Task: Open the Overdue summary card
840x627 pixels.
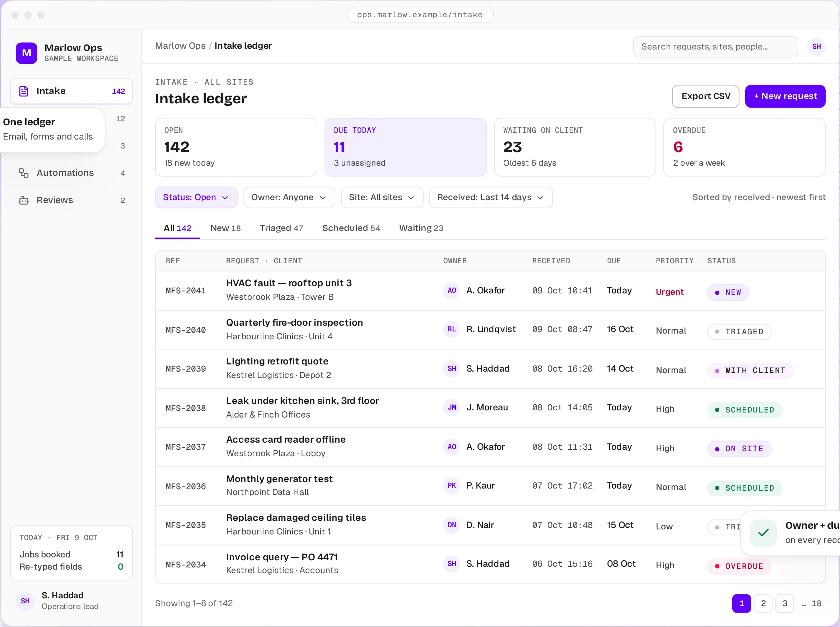Action: click(744, 147)
